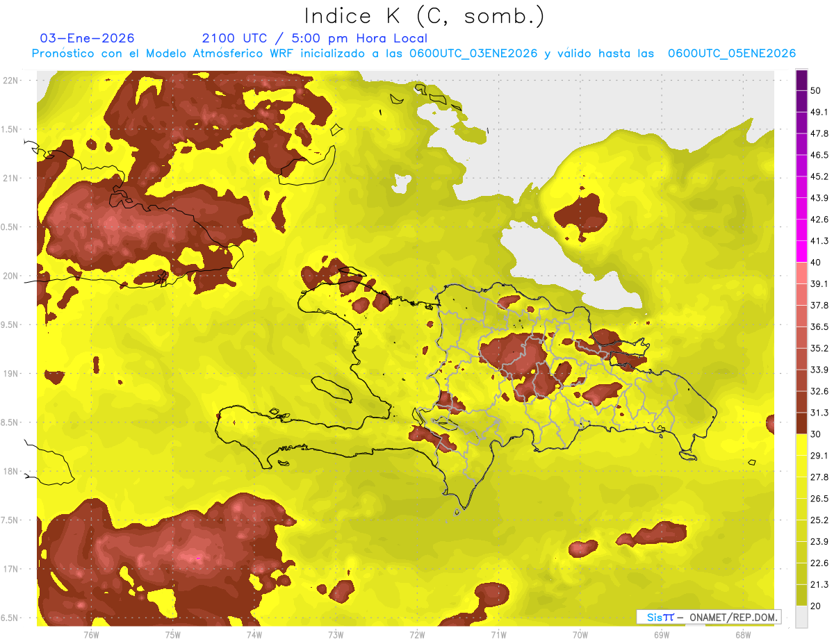Click the "31.3" colorbar value
The width and height of the screenshot is (834, 644).
point(820,413)
